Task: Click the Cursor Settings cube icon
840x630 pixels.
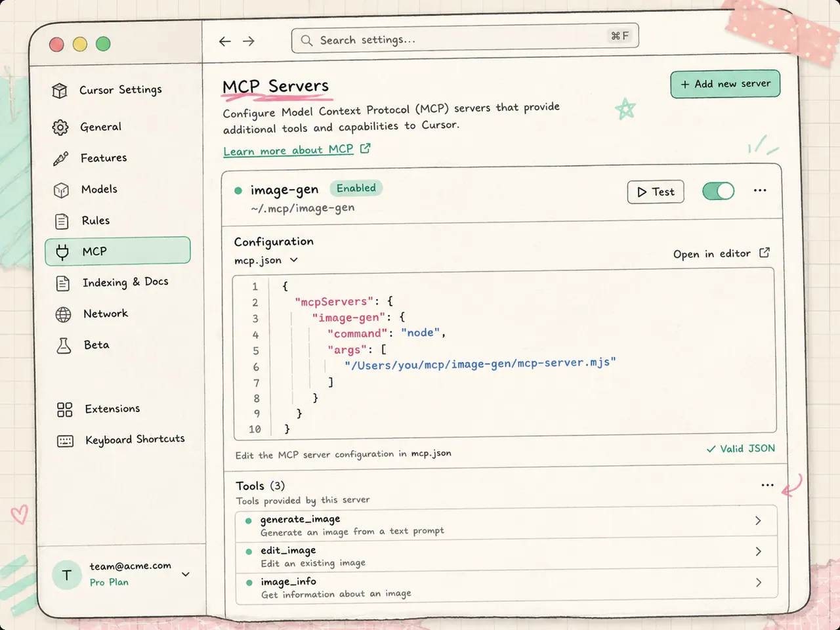Action: [60, 91]
